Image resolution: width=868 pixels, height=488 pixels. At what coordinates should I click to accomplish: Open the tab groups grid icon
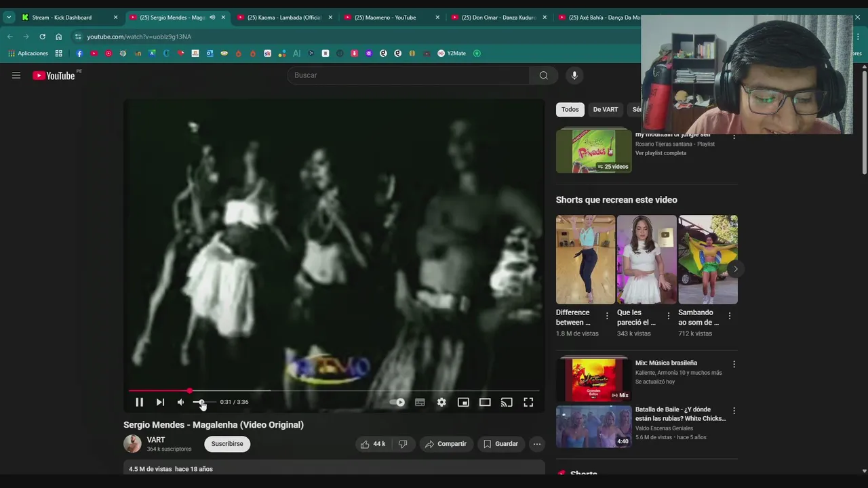(59, 54)
